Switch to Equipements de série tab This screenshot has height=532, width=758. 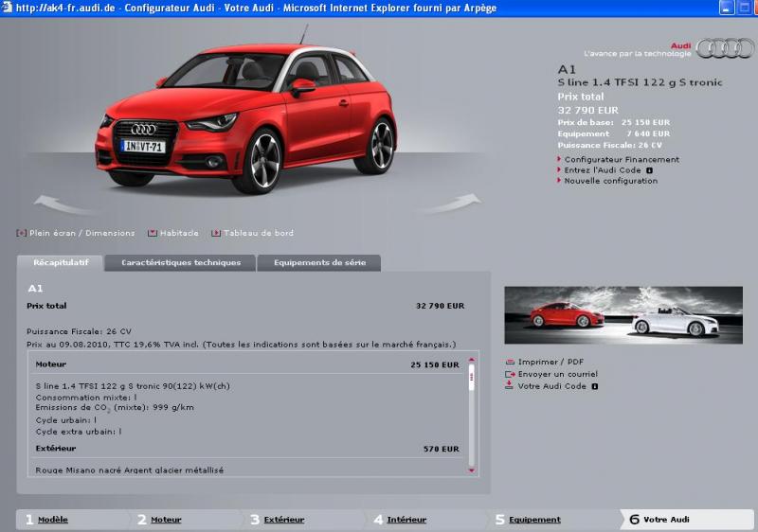(x=319, y=262)
